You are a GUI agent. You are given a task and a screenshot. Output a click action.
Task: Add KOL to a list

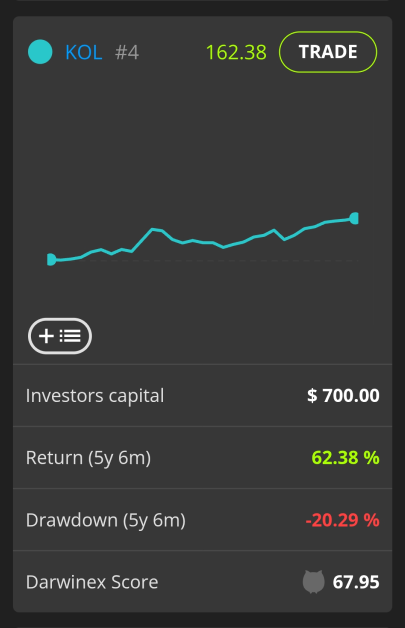pos(60,336)
